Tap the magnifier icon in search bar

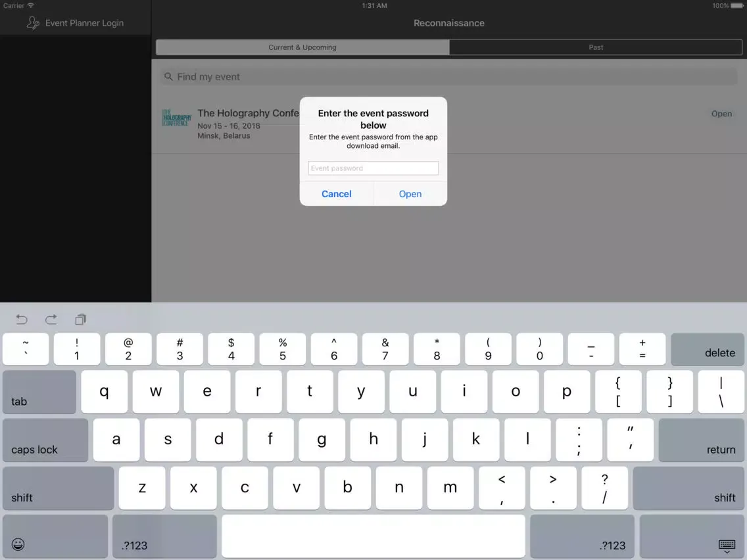tap(168, 77)
